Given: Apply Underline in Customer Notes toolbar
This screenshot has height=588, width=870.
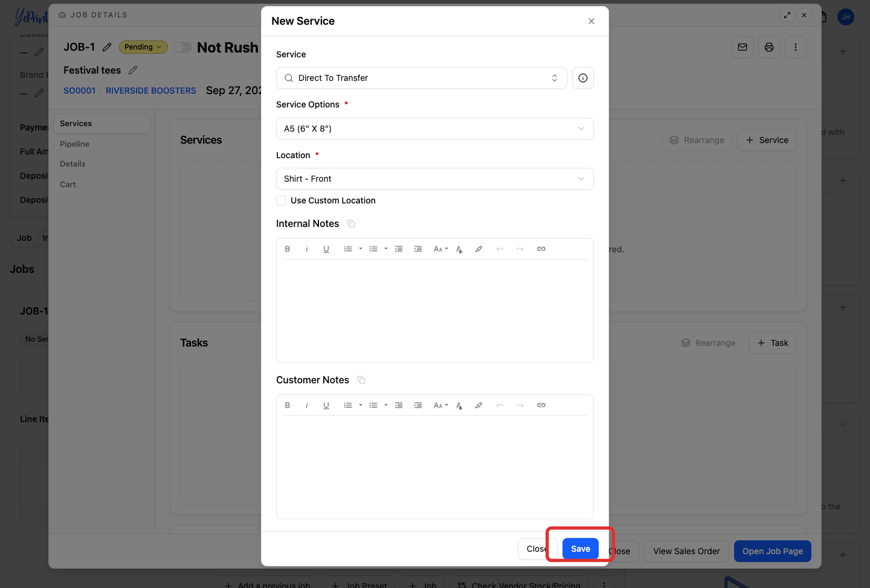Looking at the screenshot, I should [326, 405].
